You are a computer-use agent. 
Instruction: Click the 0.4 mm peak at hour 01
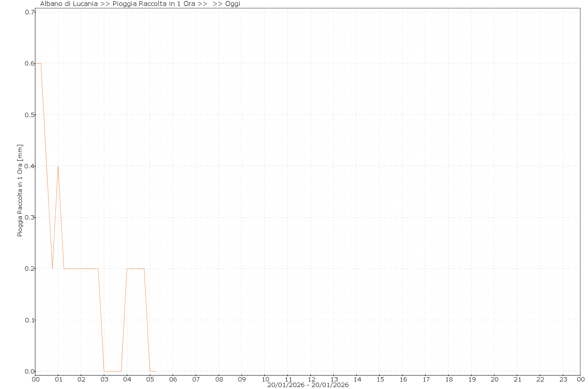coord(58,166)
